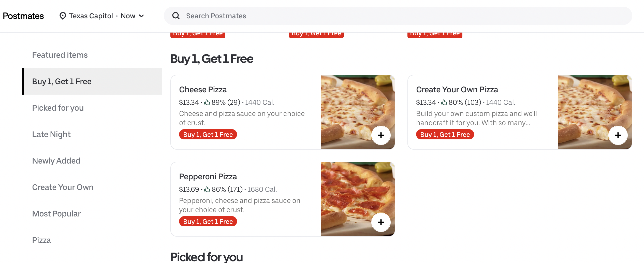Open the Postmates home logo link
The width and height of the screenshot is (644, 263).
[23, 16]
